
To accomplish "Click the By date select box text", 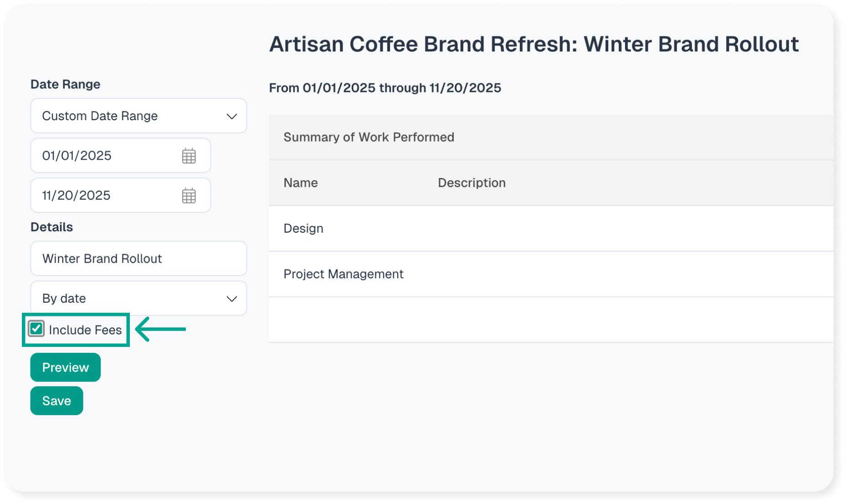I will pyautogui.click(x=64, y=299).
